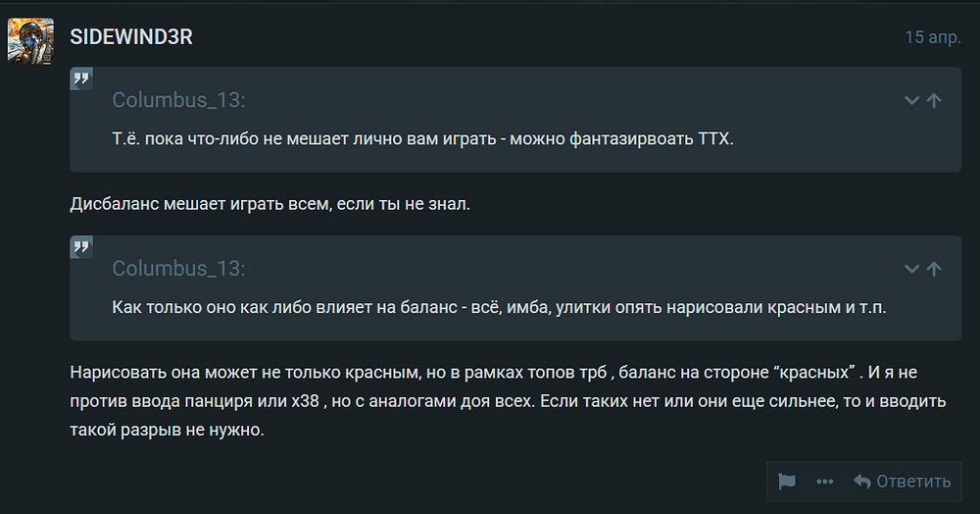Click the sentence 'Дисбаланс мешает играть всем'
This screenshot has width=980, height=514.
[270, 205]
